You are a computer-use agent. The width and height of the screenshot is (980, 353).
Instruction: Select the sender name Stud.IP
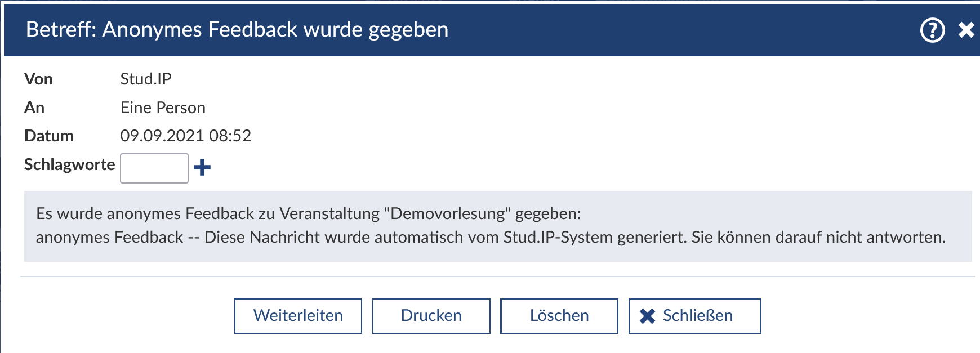coord(146,79)
